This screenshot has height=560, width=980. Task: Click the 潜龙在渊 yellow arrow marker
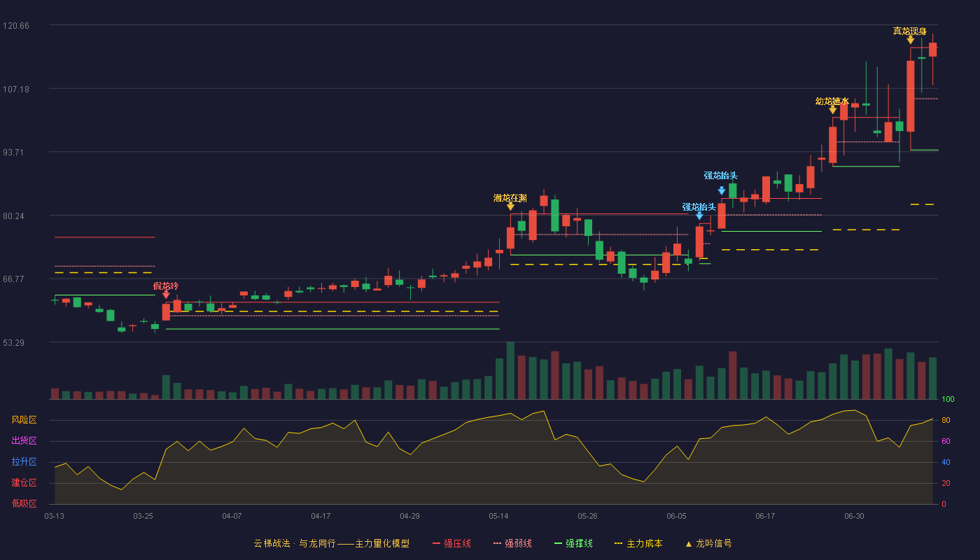(510, 206)
